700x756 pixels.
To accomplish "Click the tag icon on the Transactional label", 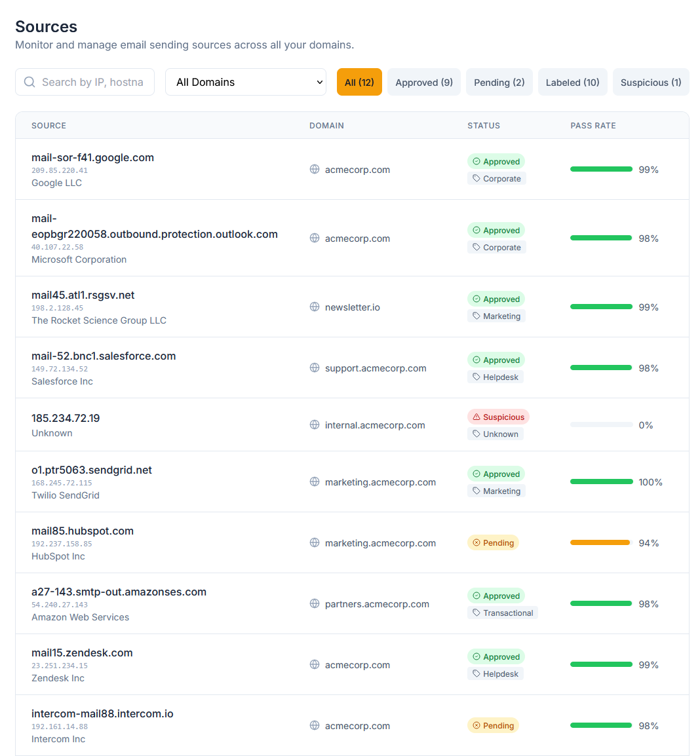I will point(477,613).
